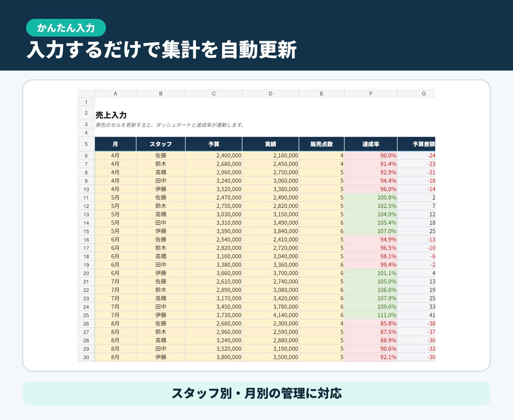Select actual cell 2,590,000
This screenshot has width=513, height=420.
pyautogui.click(x=270, y=332)
